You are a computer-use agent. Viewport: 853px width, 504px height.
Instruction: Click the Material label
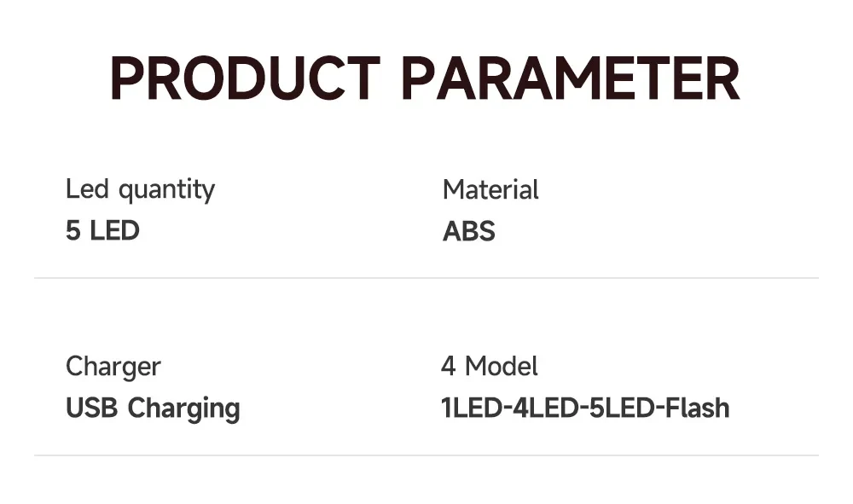pyautogui.click(x=490, y=190)
